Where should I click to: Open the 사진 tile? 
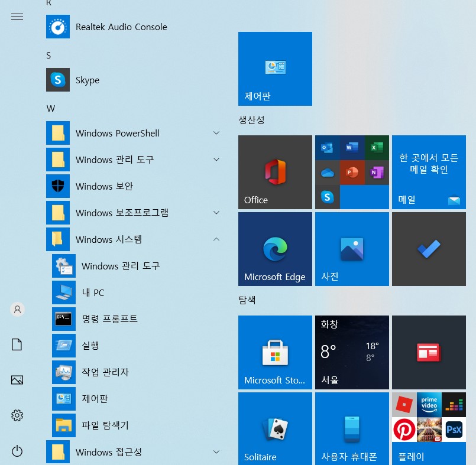[352, 249]
